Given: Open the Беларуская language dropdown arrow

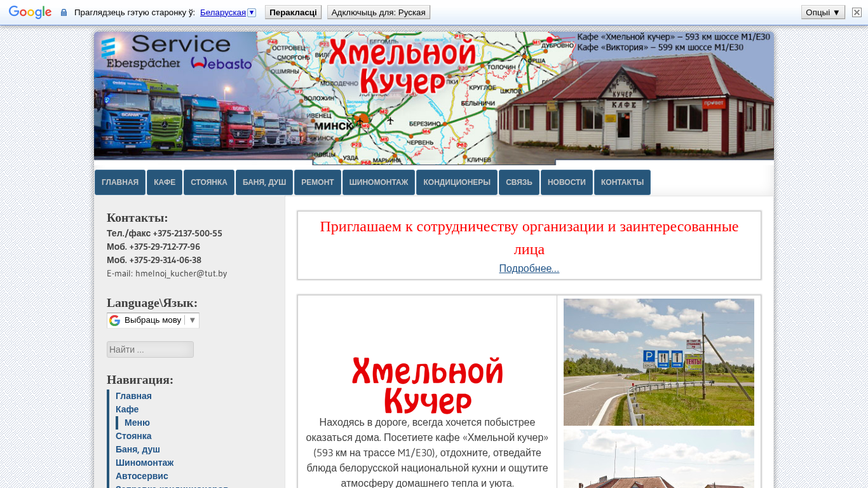Looking at the screenshot, I should coord(252,12).
